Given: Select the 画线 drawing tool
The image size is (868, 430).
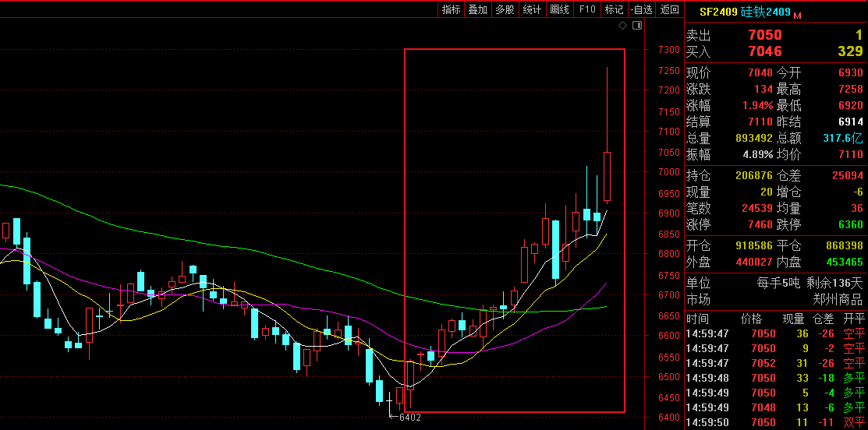Looking at the screenshot, I should (x=559, y=9).
